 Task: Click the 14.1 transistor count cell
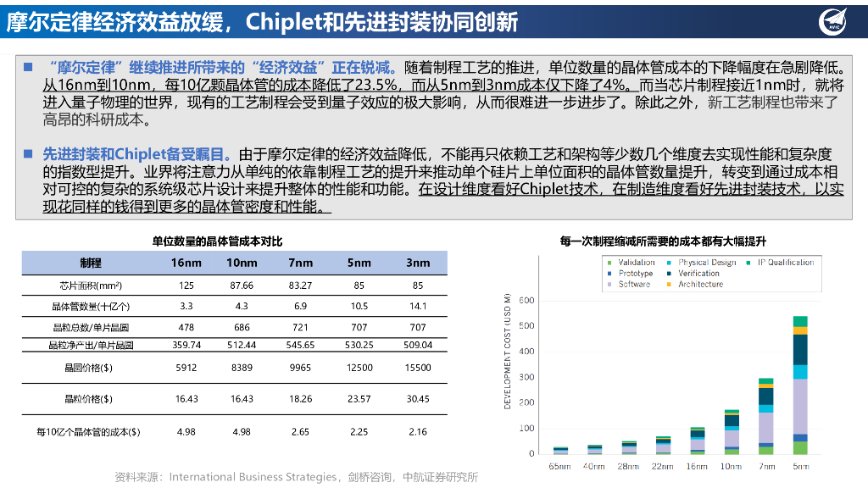coord(418,306)
